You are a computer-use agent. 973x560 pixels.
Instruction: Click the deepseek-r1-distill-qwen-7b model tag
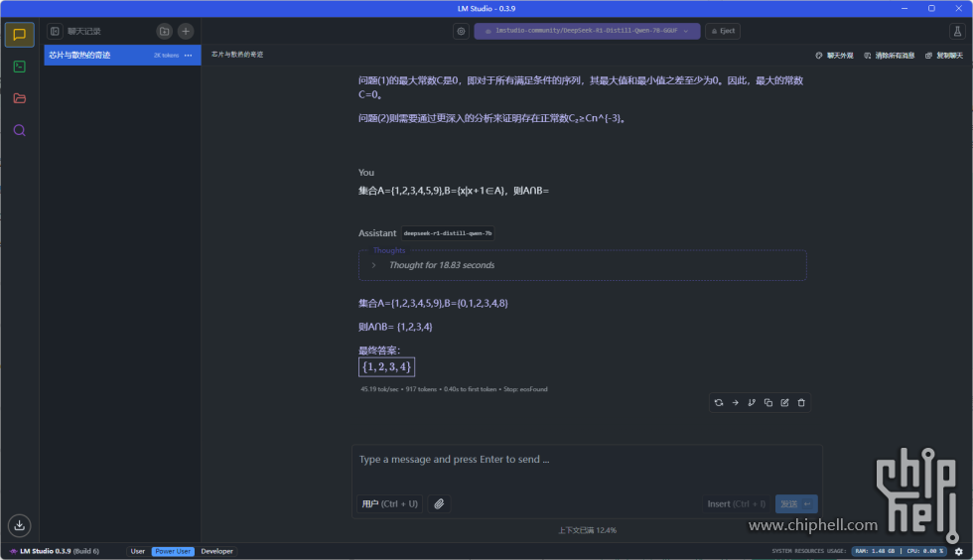[x=448, y=233]
